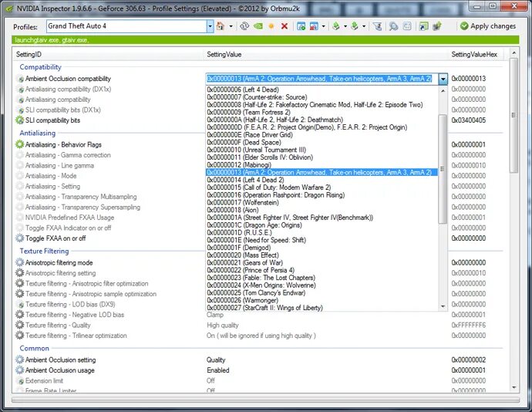The image size is (532, 412).
Task: Click the create shortcut monitor icon
Action: [x=423, y=26]
